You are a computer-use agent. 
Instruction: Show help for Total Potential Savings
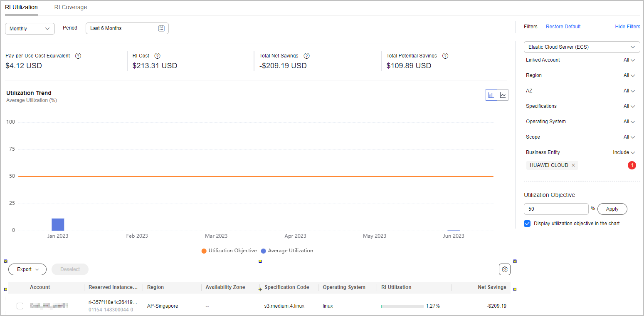point(445,56)
